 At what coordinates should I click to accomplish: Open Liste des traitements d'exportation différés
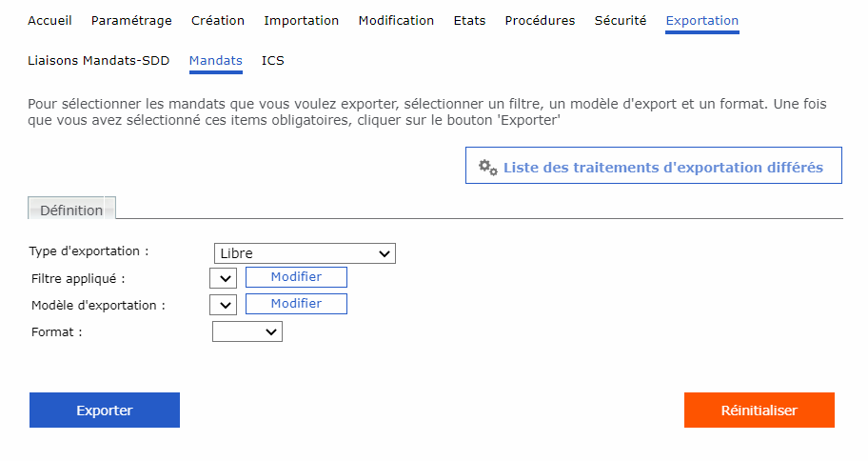coord(662,167)
